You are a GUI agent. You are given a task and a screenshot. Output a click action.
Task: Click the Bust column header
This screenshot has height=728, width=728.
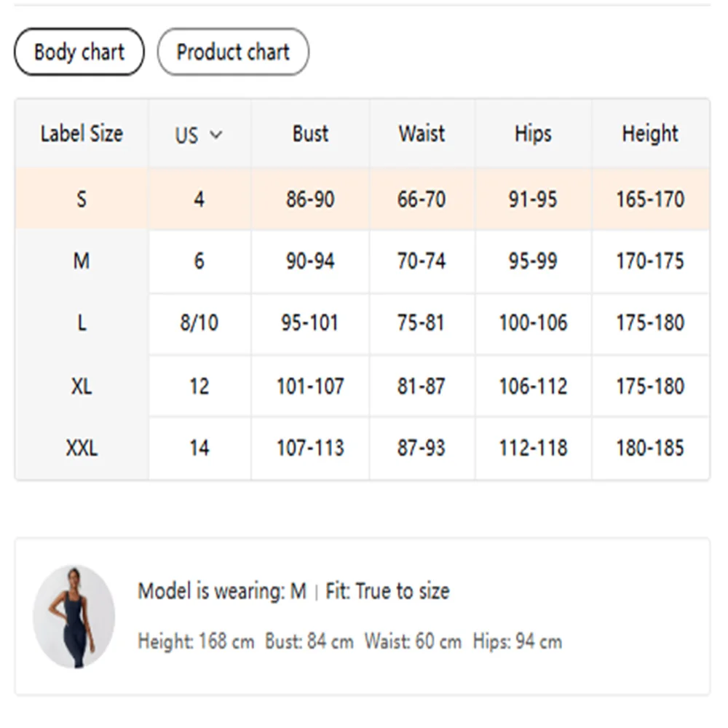coord(310,134)
